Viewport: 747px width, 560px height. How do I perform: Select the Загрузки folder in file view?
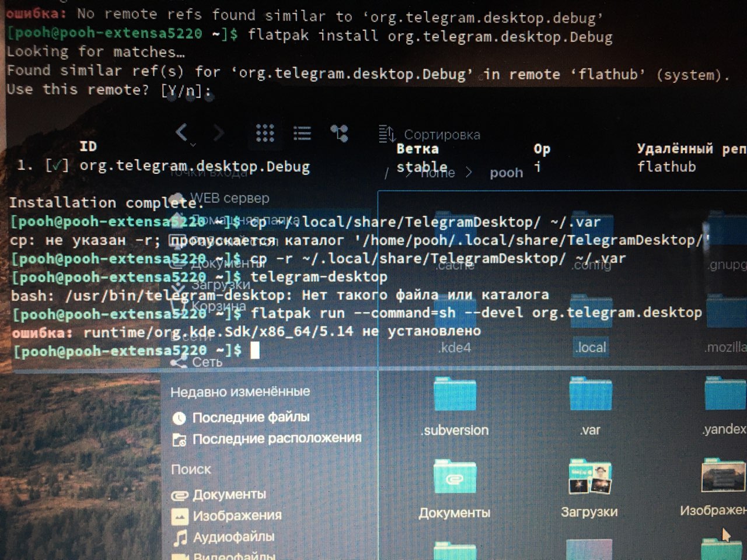pyautogui.click(x=590, y=489)
